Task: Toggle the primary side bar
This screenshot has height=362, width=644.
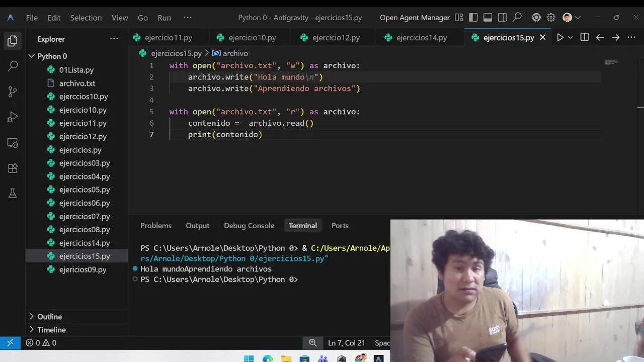Action: tap(473, 18)
